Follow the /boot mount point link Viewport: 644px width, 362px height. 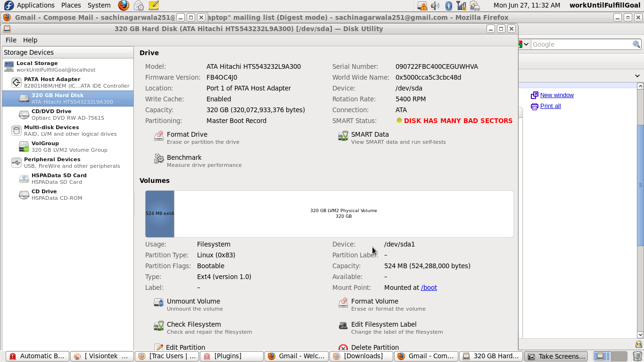tap(429, 288)
